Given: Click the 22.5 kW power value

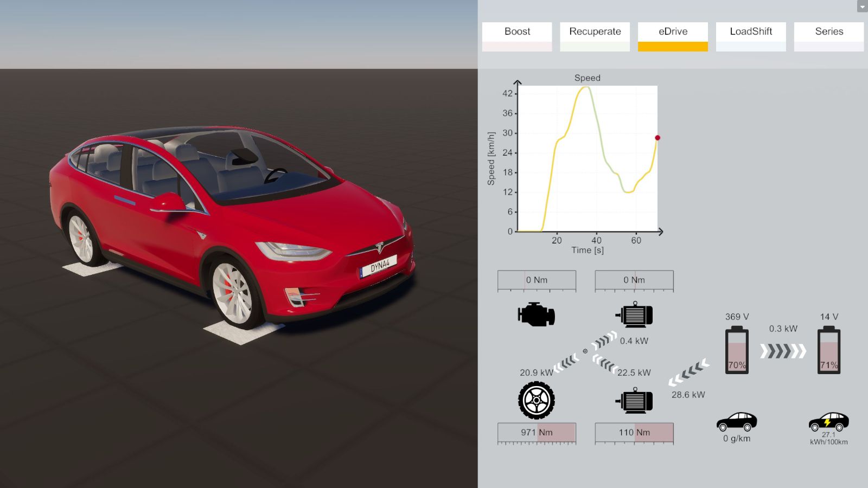Looking at the screenshot, I should click(634, 373).
